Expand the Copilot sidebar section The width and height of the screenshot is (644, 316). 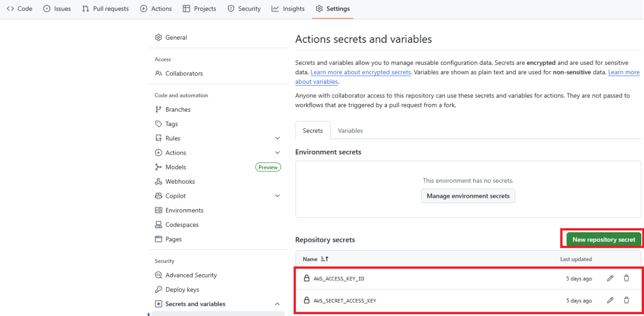click(277, 196)
